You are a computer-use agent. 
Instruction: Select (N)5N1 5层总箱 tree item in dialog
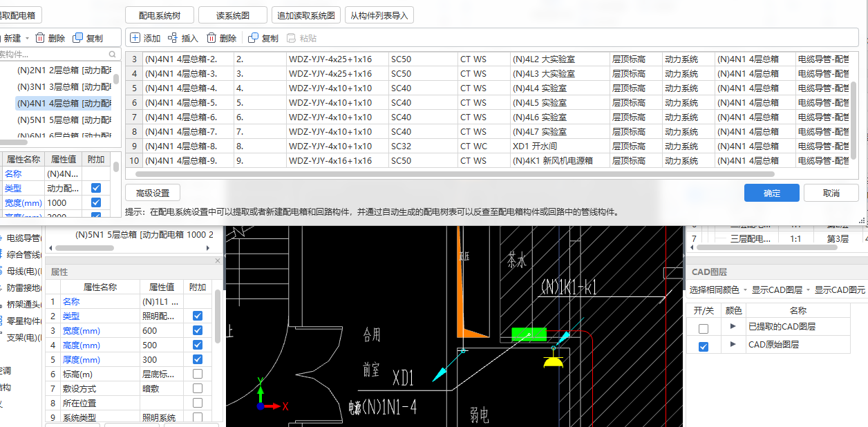click(64, 120)
